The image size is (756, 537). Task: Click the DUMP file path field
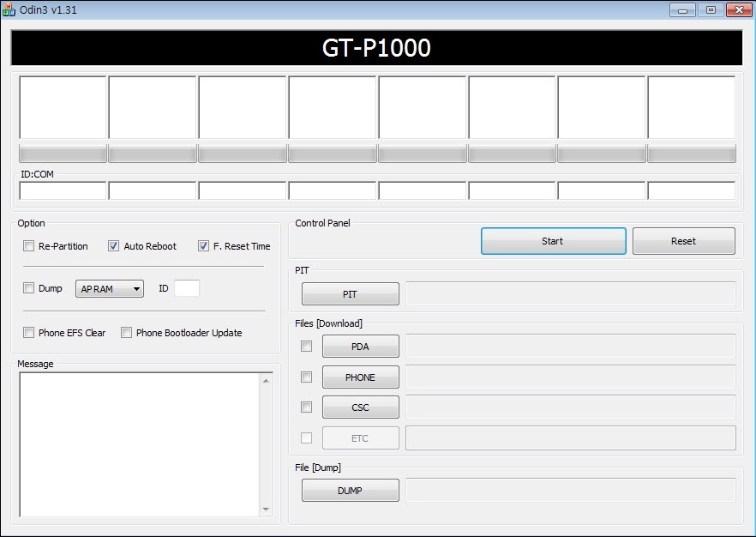[x=571, y=490]
